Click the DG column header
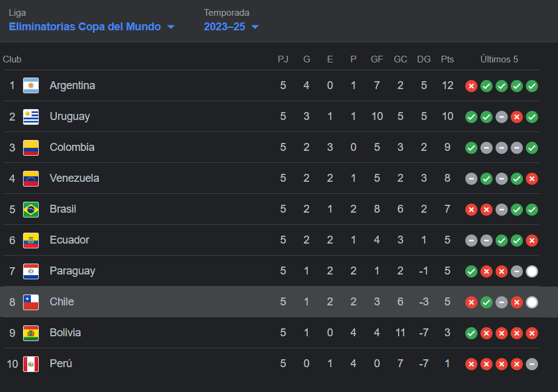 tap(424, 59)
